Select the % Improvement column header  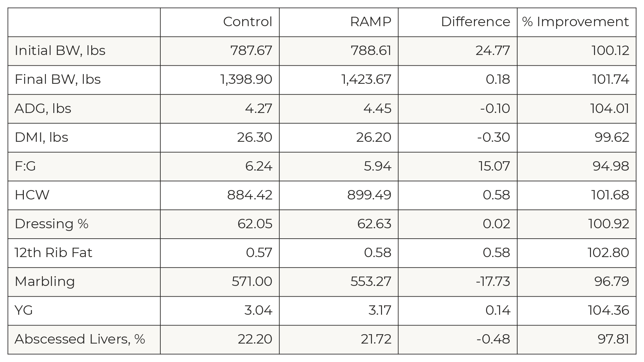(x=575, y=22)
